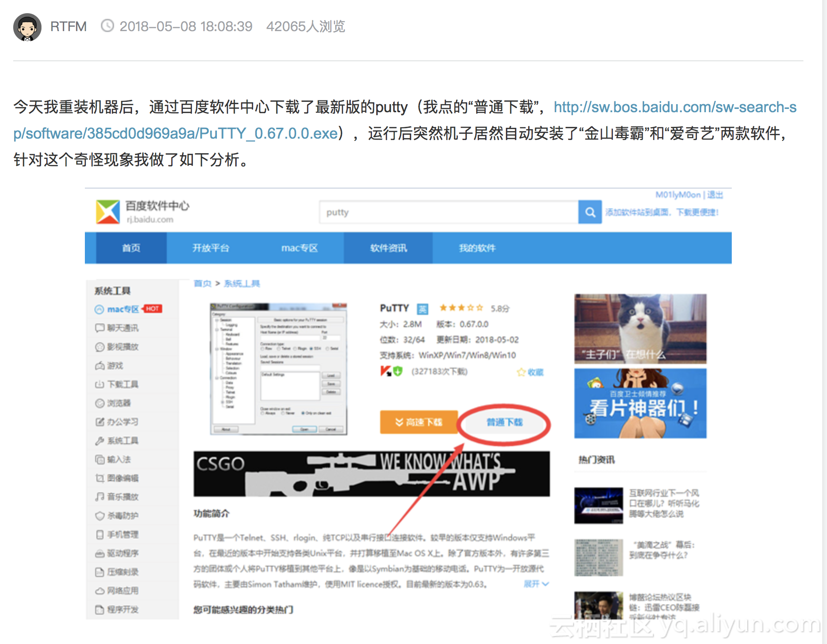Open the 压缩刻录 category icon

(x=99, y=572)
